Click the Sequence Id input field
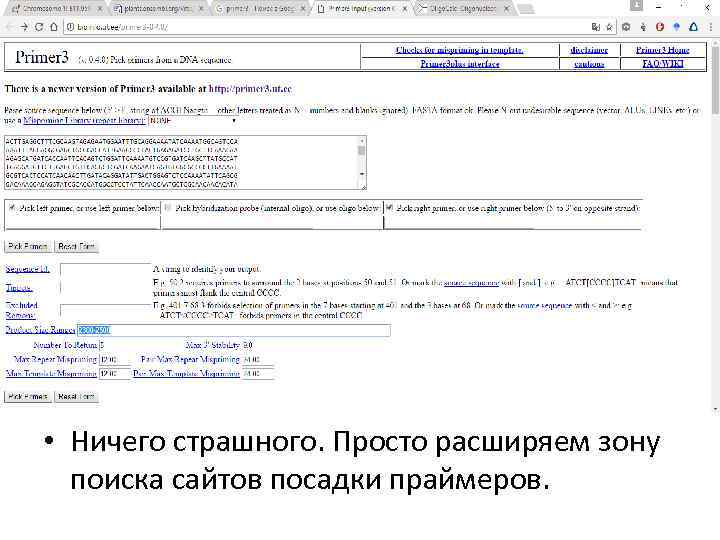The height and width of the screenshot is (540, 720). 106,270
